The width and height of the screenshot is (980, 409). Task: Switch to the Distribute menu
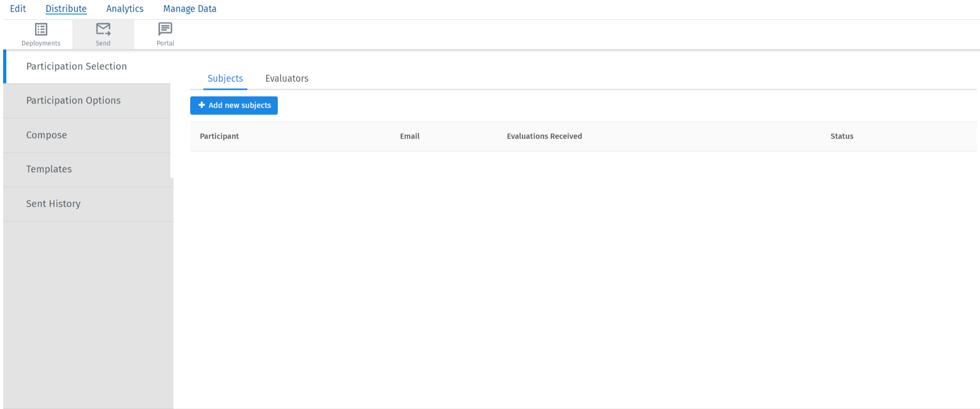point(66,9)
